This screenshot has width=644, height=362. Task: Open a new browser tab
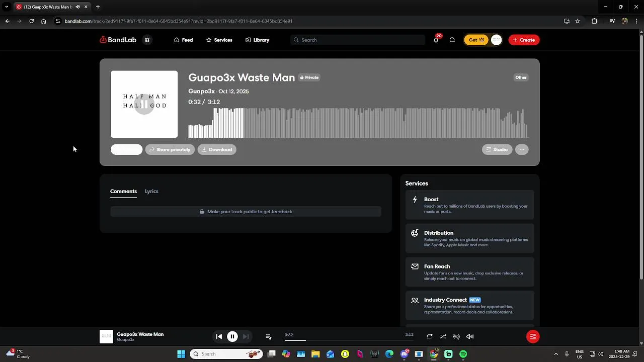tap(98, 7)
